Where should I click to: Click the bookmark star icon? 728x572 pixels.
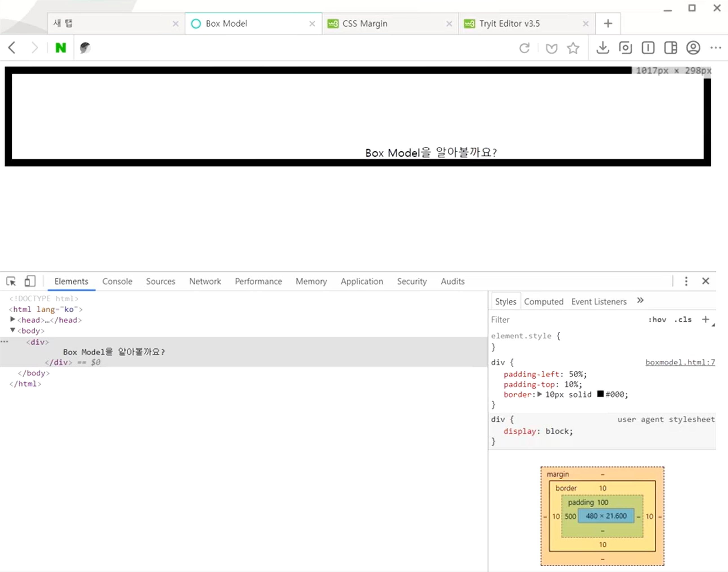coord(573,48)
